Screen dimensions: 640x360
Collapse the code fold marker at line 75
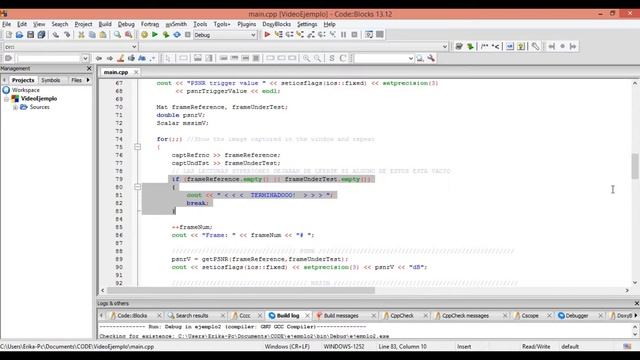[138, 147]
